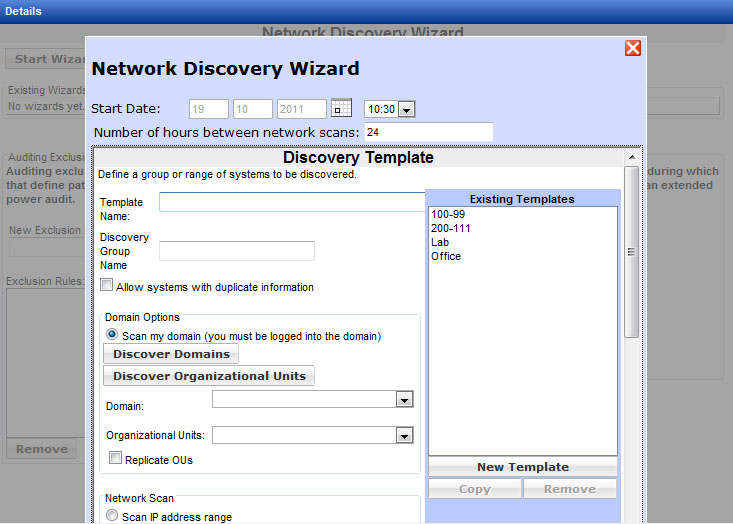Select the Lab template in list

point(440,242)
